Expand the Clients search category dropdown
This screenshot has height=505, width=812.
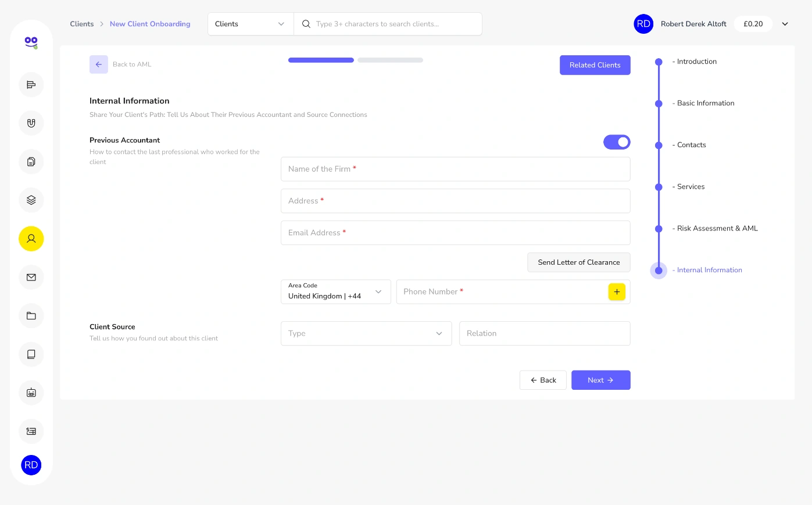(x=251, y=24)
